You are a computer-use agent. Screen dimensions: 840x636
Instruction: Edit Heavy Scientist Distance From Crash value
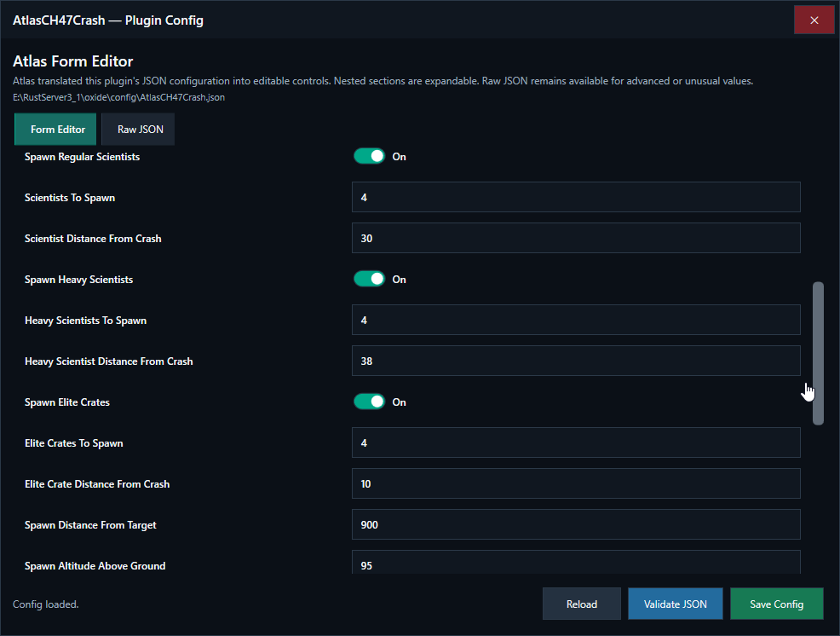tap(576, 361)
